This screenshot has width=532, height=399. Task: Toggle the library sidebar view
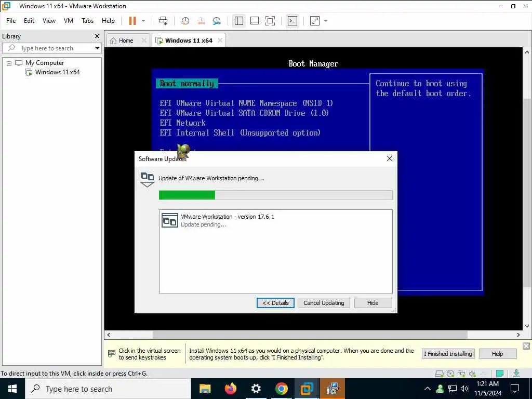point(239,21)
